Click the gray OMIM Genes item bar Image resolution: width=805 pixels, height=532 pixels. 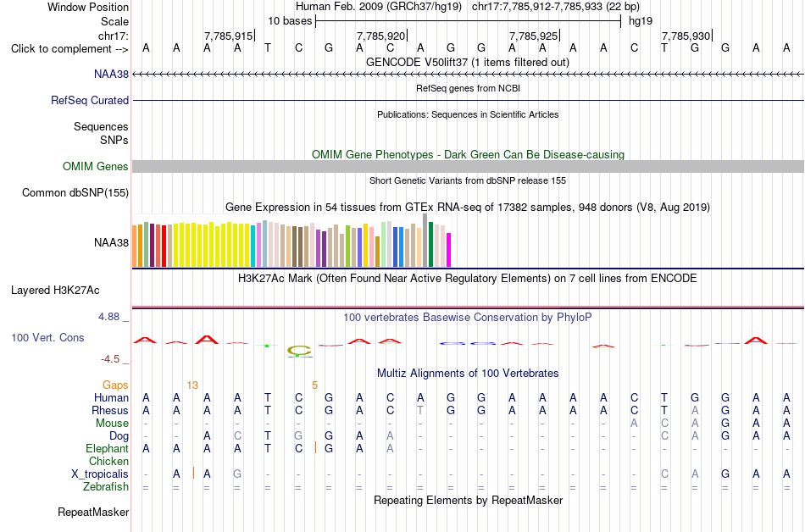[469, 167]
